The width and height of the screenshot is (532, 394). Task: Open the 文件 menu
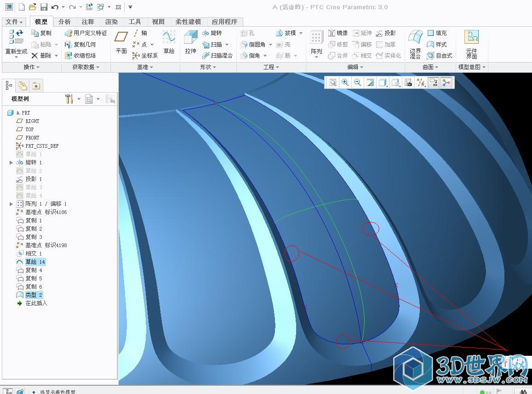coord(14,22)
